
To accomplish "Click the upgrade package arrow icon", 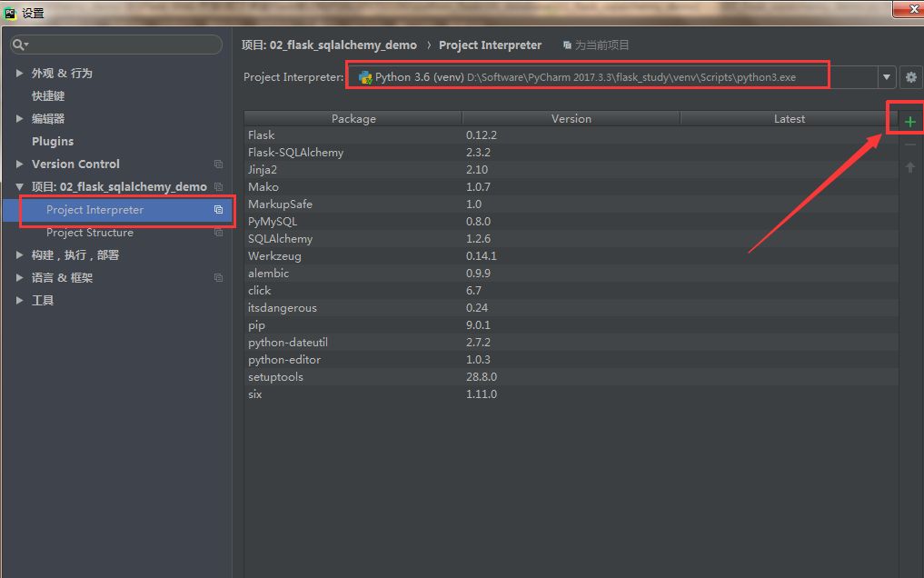I will click(909, 168).
